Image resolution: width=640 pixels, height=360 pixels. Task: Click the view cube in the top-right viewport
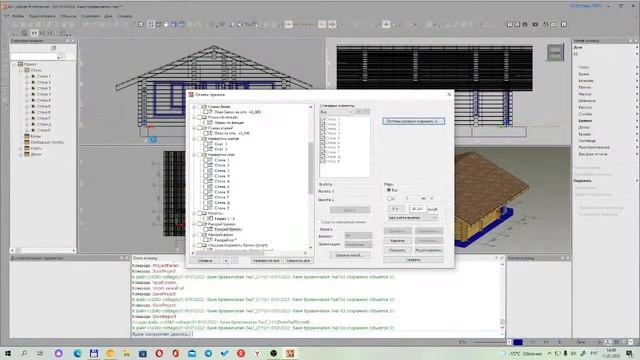point(555,53)
